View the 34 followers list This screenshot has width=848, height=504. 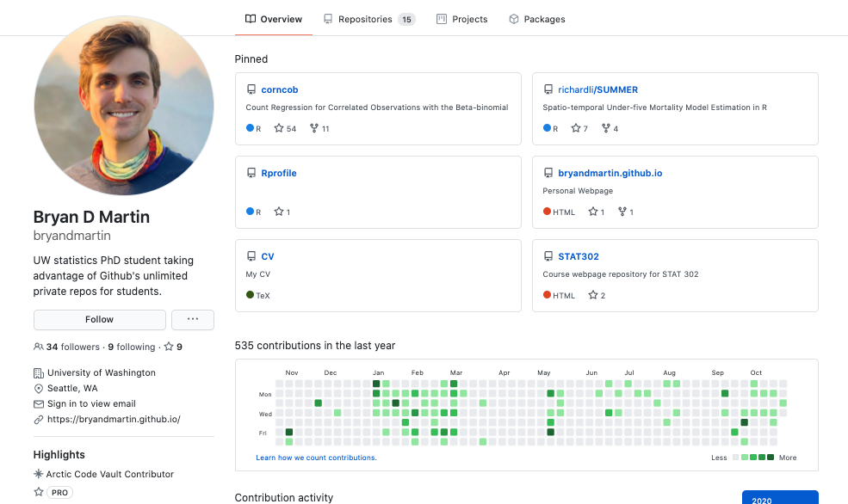(73, 347)
